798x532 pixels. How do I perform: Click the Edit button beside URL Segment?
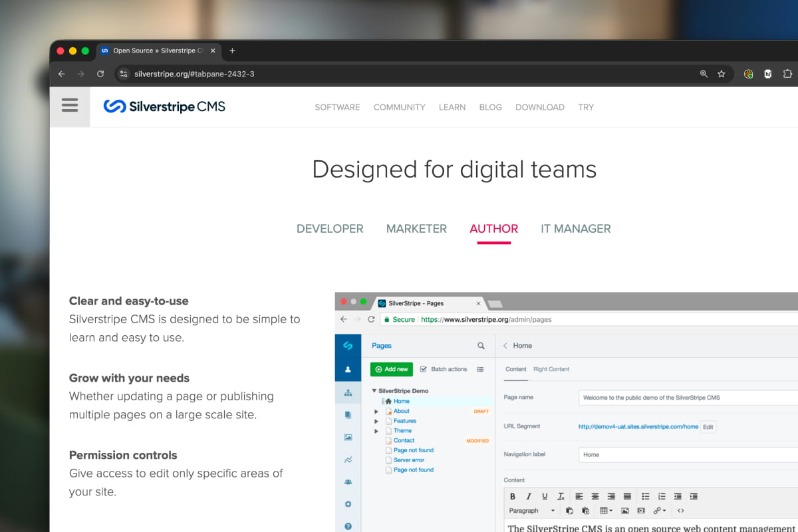(708, 427)
